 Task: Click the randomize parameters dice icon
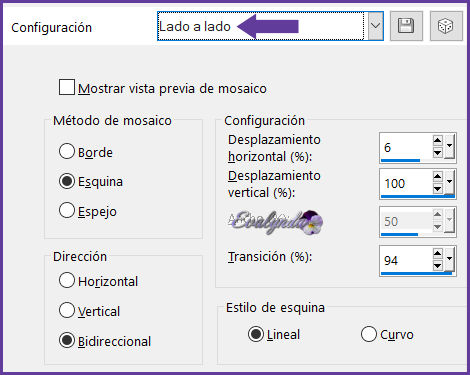446,26
